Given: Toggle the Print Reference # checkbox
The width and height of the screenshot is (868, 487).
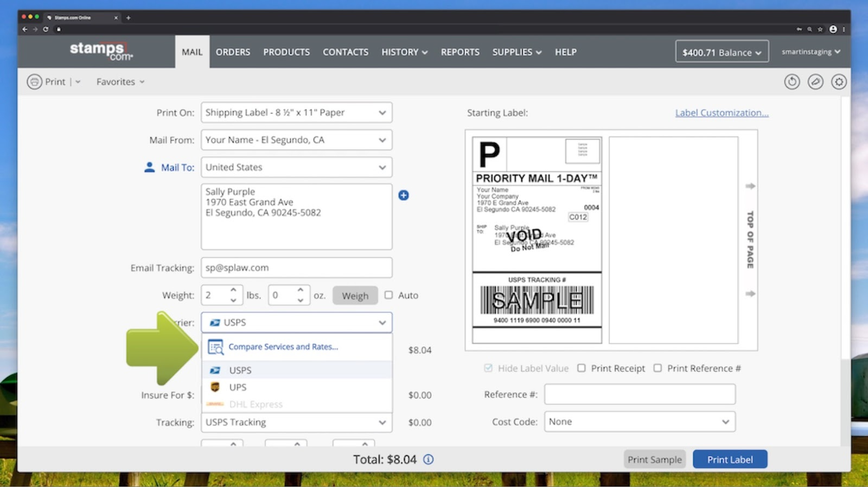Looking at the screenshot, I should click(x=658, y=368).
